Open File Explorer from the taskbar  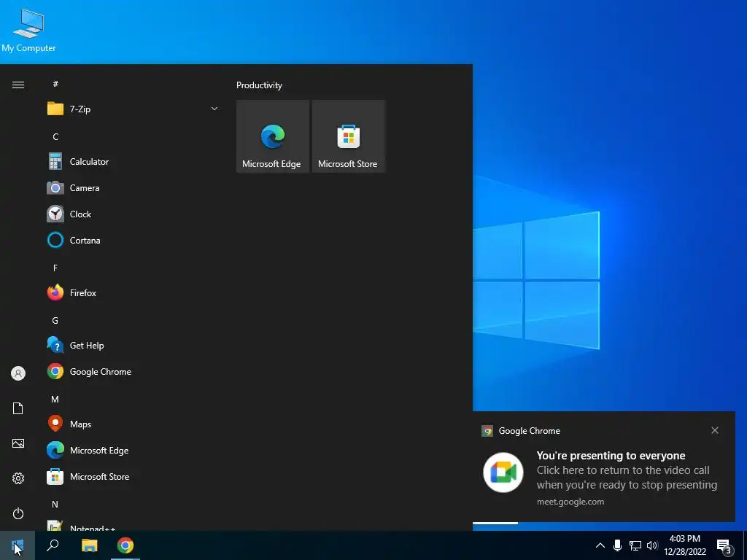tap(89, 545)
